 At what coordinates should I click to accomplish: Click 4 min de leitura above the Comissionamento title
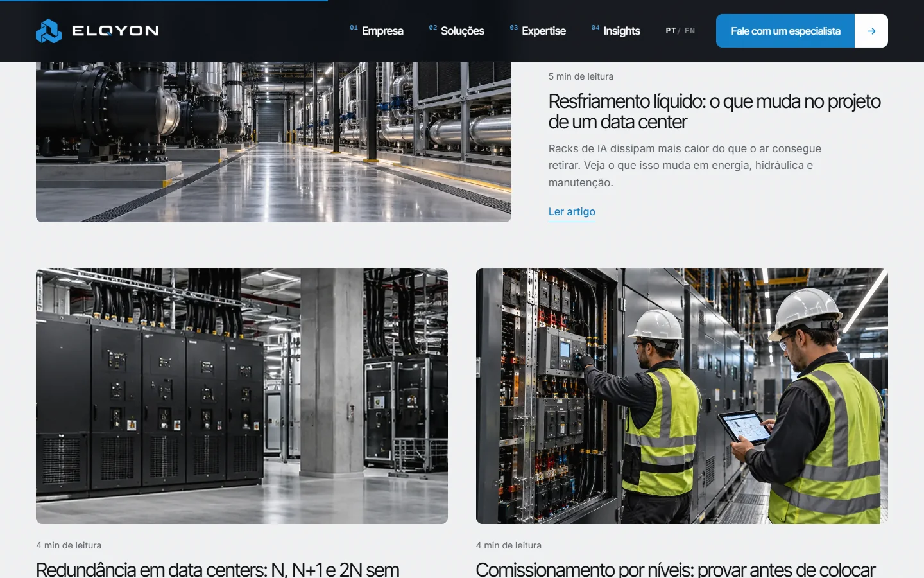(509, 545)
